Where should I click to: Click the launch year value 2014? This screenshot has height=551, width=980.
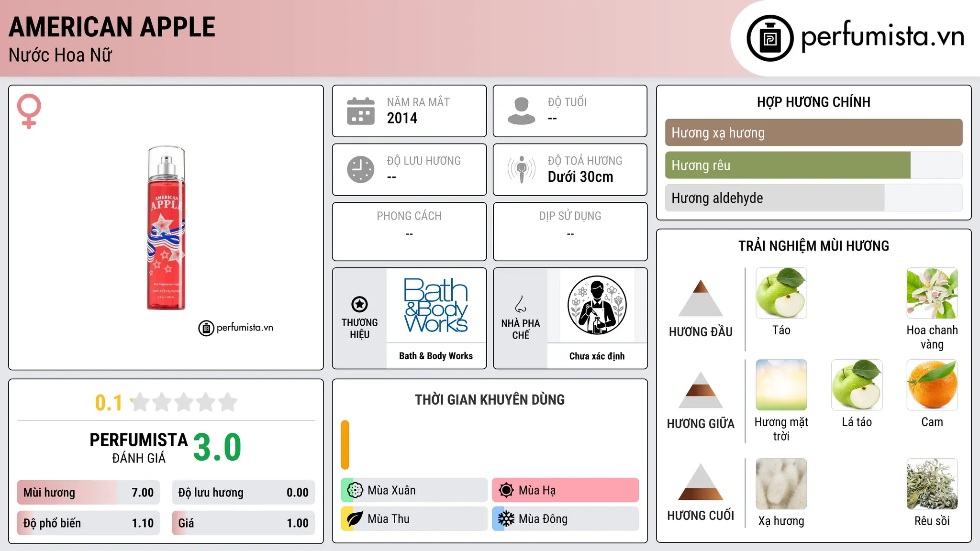tap(402, 118)
